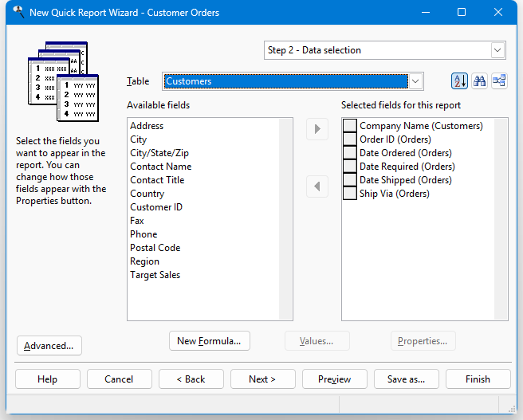Image resolution: width=523 pixels, height=420 pixels.
Task: Toggle the Ship Via (Orders) checkbox
Action: [x=350, y=194]
